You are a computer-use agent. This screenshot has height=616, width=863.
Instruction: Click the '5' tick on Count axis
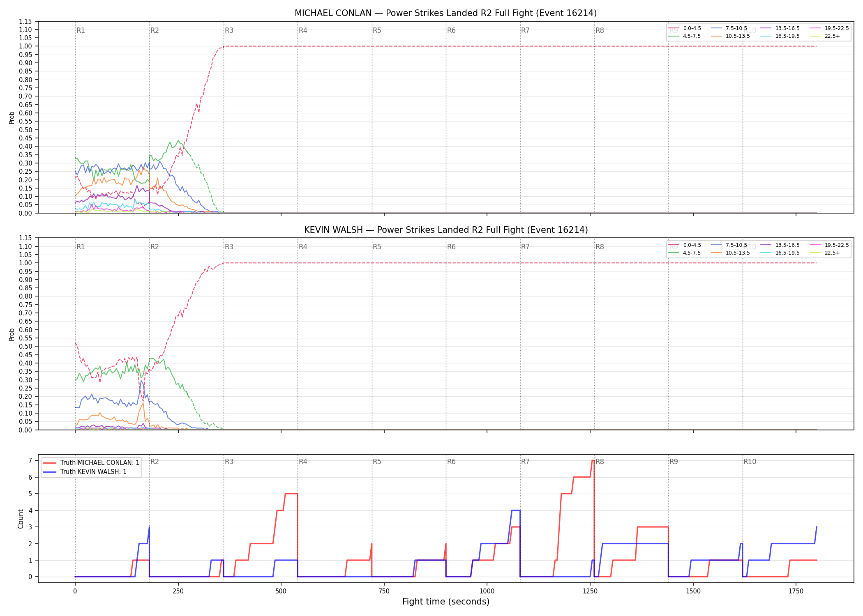[30, 494]
